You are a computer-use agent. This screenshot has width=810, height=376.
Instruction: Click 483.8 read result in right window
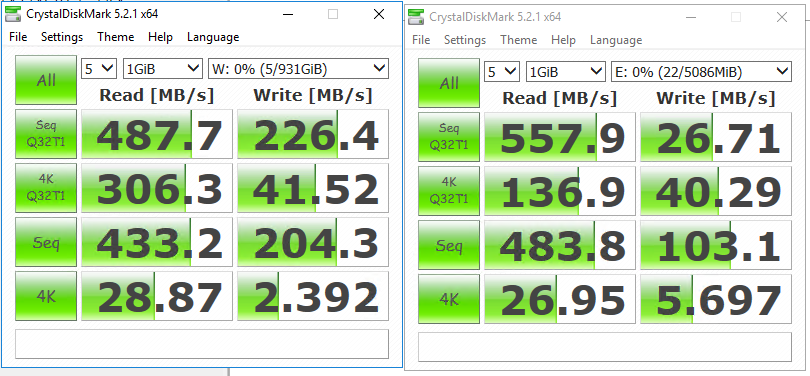[x=560, y=245]
